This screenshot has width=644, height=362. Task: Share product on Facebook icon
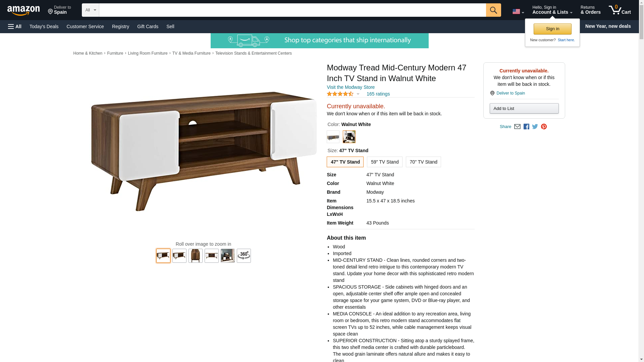526,127
